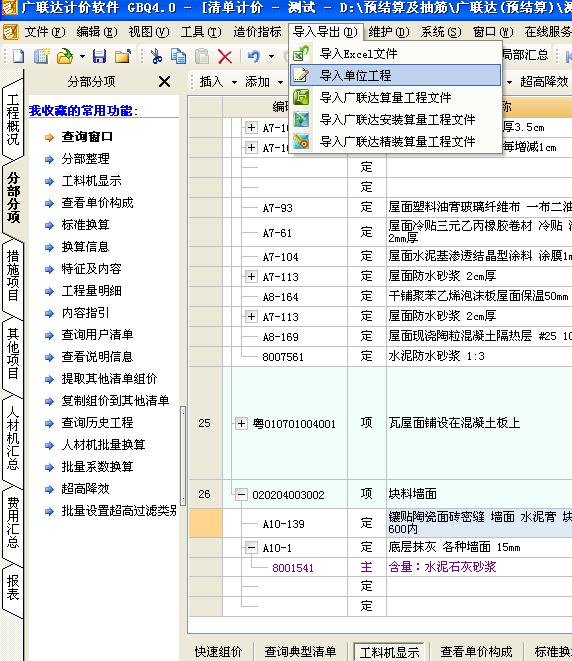Click the 导入单位工程 pencil icon
572x661 pixels.
tap(301, 75)
